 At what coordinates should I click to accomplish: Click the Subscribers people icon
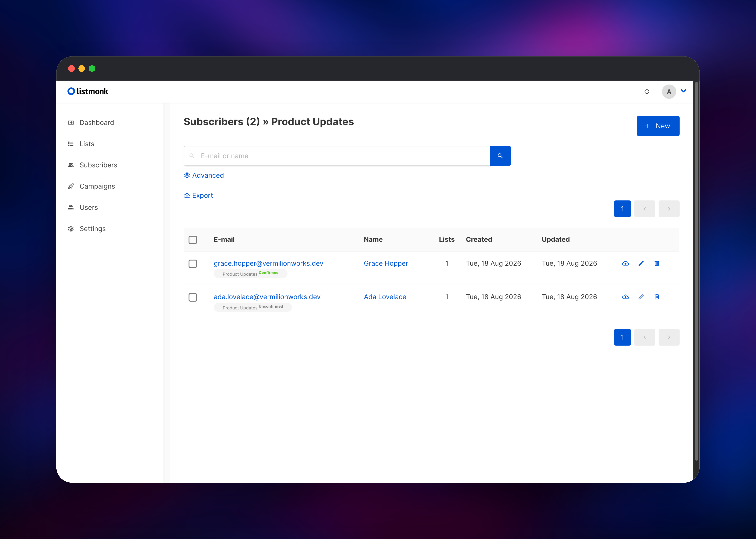click(71, 165)
